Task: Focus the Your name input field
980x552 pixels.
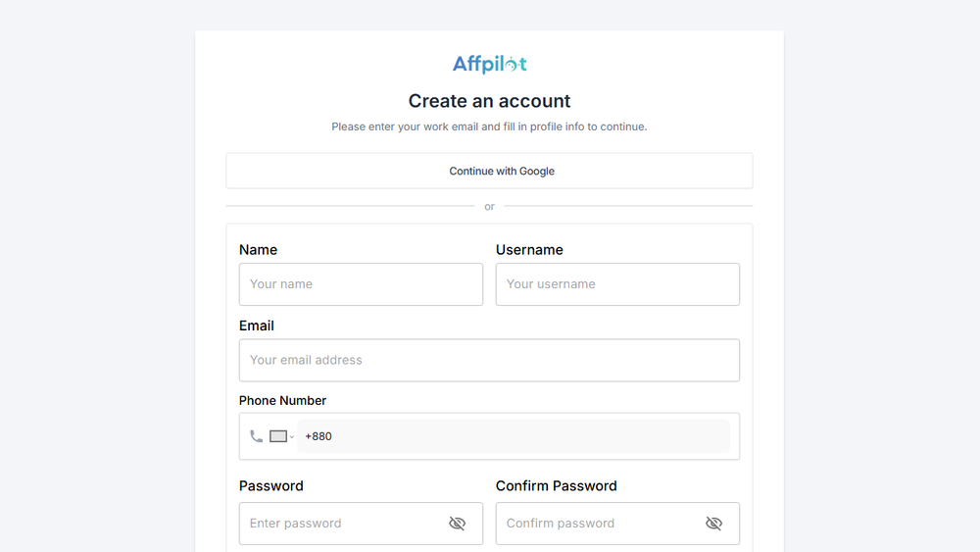Action: point(361,284)
